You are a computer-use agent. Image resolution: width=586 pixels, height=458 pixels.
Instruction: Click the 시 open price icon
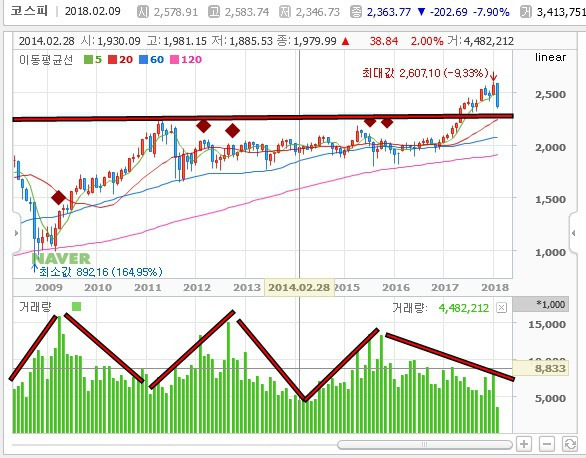pos(143,12)
